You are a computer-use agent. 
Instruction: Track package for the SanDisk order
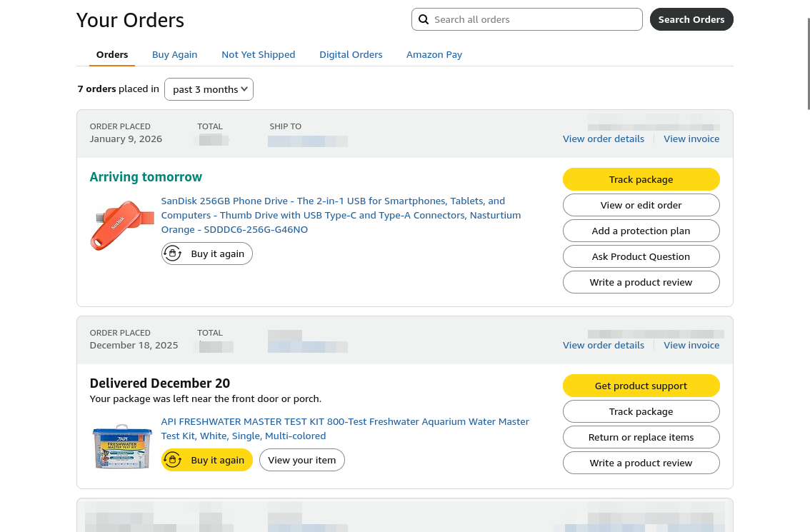tap(641, 179)
